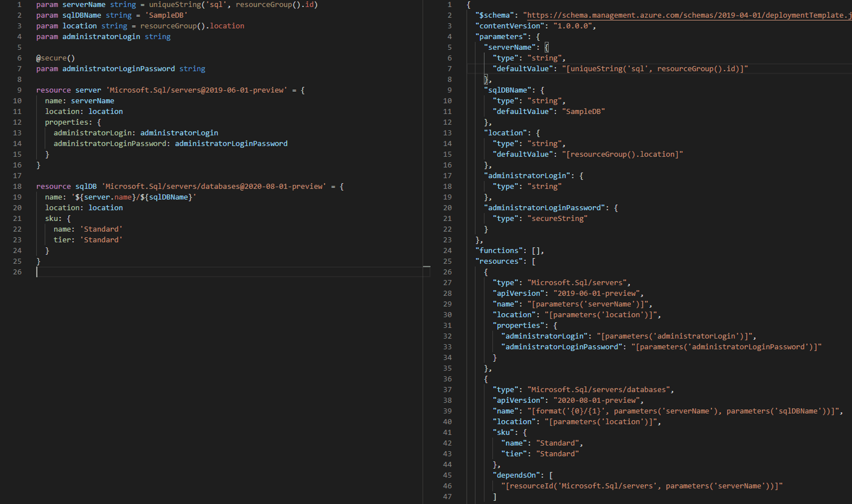Click the 'SampleDB' default value in Bicep
Screen dimensions: 852x504
(166, 15)
